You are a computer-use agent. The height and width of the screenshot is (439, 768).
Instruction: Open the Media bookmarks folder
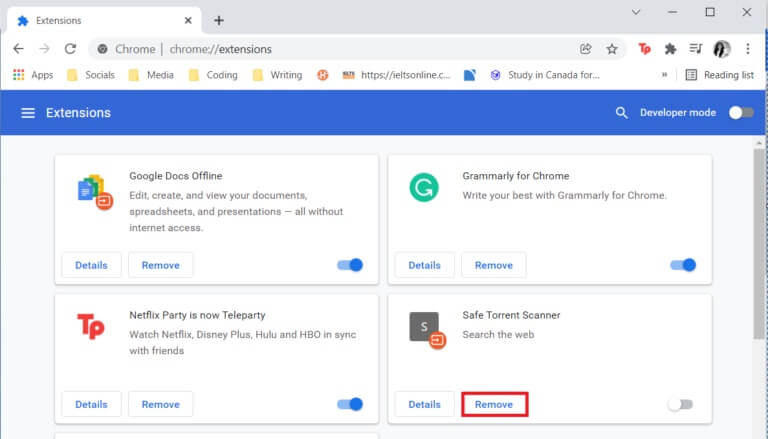tap(151, 75)
